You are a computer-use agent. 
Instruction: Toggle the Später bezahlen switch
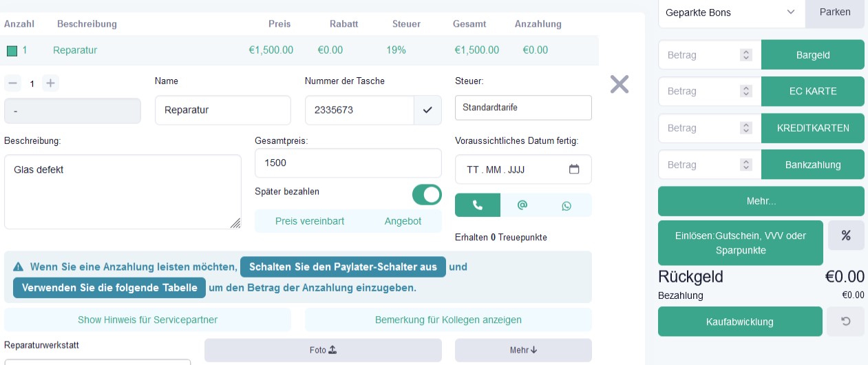(427, 195)
